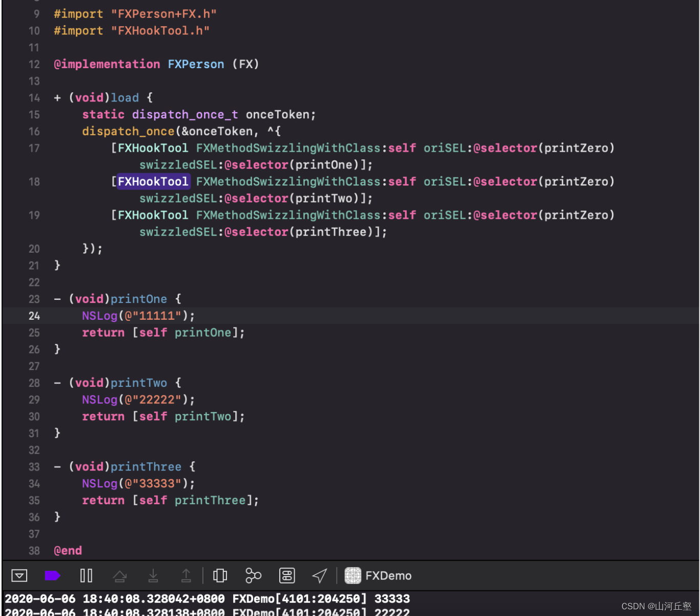700x616 pixels.
Task: Click printTwo method declaration name
Action: 139,383
